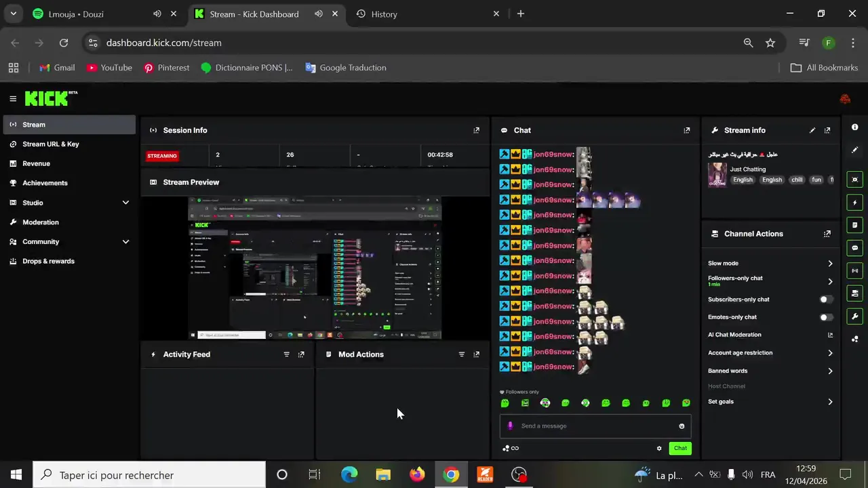Click the Stream Preview video thumbnail
Viewport: 868px width, 488px height.
pyautogui.click(x=315, y=267)
